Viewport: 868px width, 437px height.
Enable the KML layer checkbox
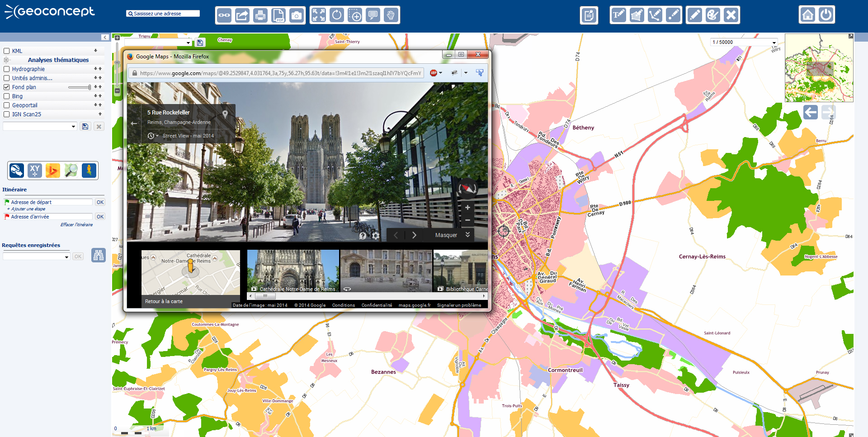tap(7, 51)
